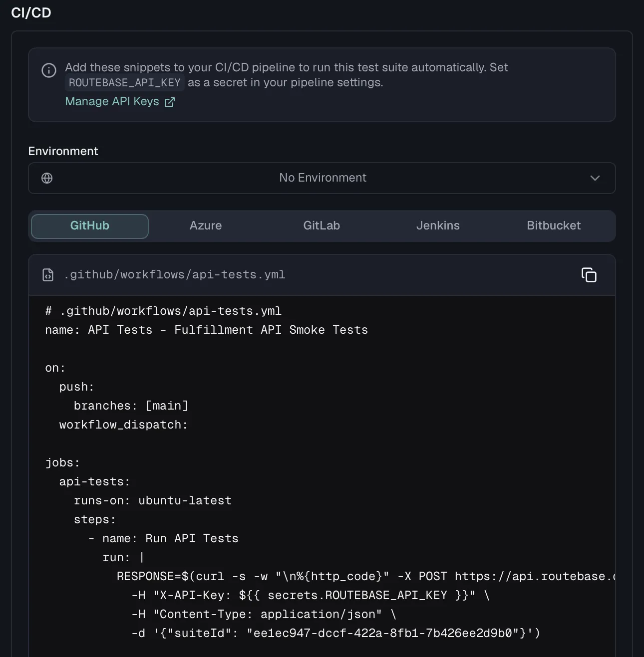The image size is (644, 657).
Task: Click the suiteId line in the code
Action: (335, 634)
